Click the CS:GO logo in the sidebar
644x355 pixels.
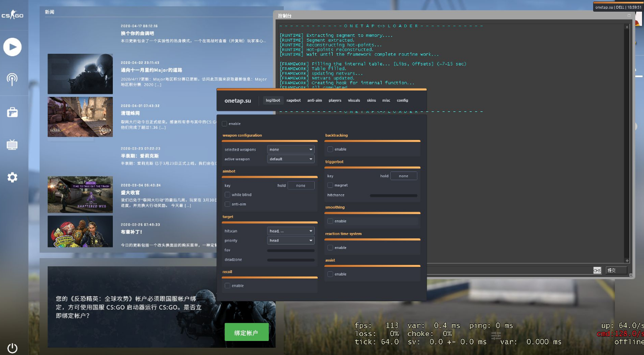click(x=12, y=15)
